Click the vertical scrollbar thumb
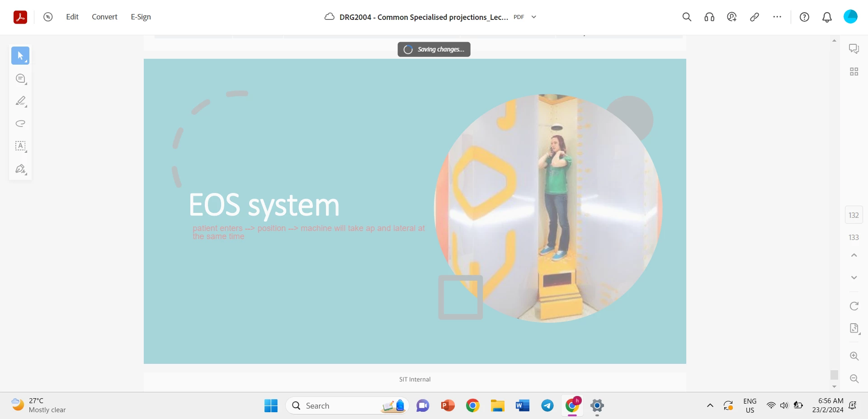 pos(834,375)
